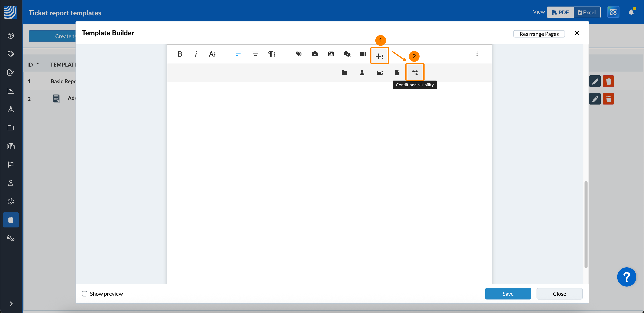Click the dialog's vertical scrollbar

(x=586, y=224)
